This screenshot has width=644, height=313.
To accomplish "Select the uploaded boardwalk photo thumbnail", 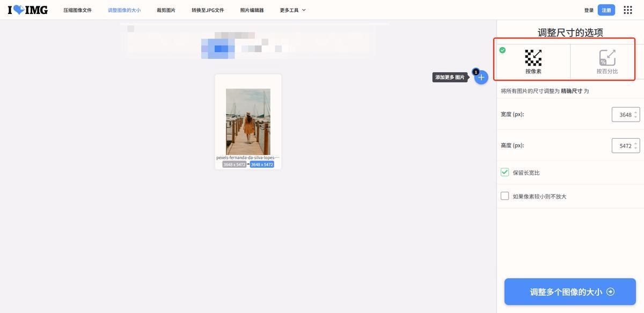I will tap(248, 122).
